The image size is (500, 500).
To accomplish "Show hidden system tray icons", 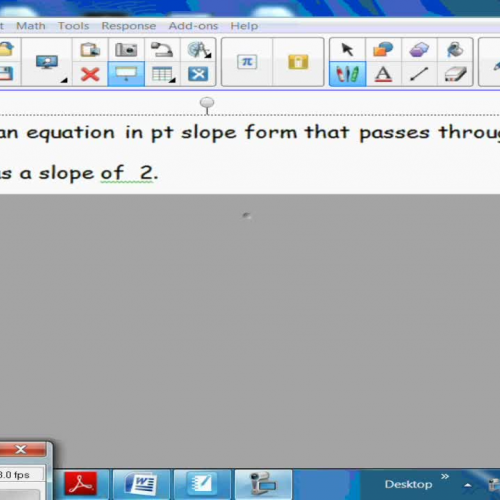I will pos(468,485).
